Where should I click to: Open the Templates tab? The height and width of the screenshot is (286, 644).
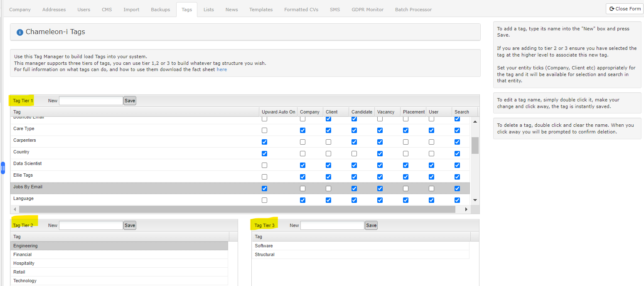tap(261, 10)
